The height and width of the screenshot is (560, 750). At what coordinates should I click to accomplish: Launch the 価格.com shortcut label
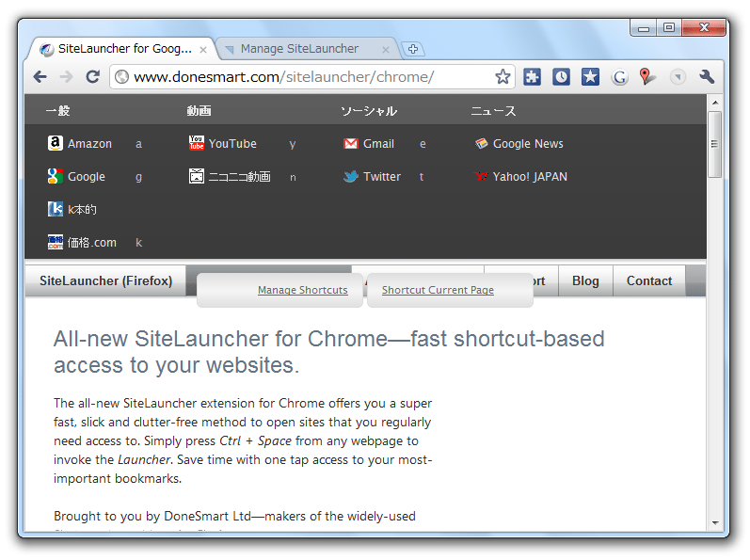pyautogui.click(x=92, y=243)
